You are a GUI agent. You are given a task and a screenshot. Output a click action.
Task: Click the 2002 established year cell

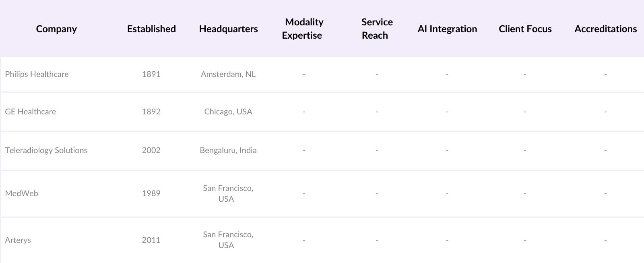151,150
